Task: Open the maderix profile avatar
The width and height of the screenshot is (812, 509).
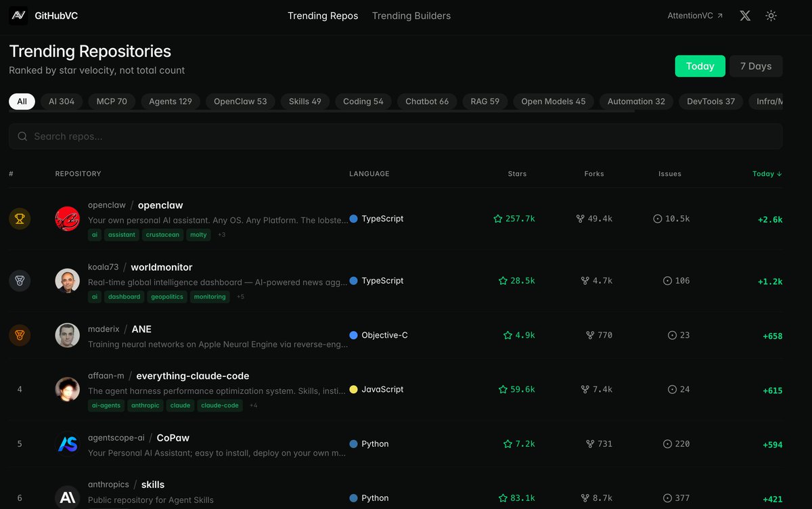Action: pos(68,335)
